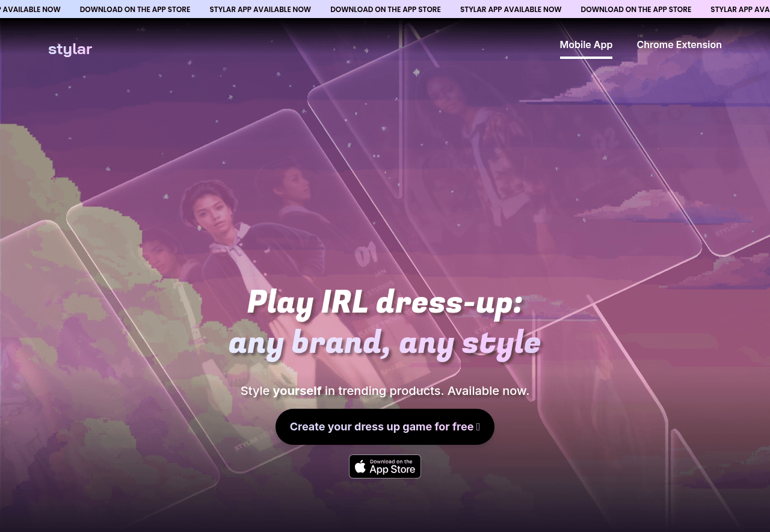
Task: Click the 'Available now.' text in the subheading
Action: (x=488, y=391)
